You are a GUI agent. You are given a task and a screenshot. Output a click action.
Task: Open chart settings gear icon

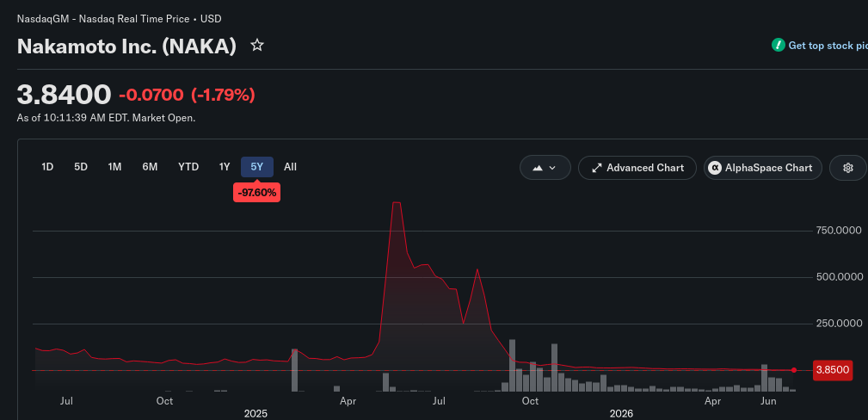(x=847, y=168)
